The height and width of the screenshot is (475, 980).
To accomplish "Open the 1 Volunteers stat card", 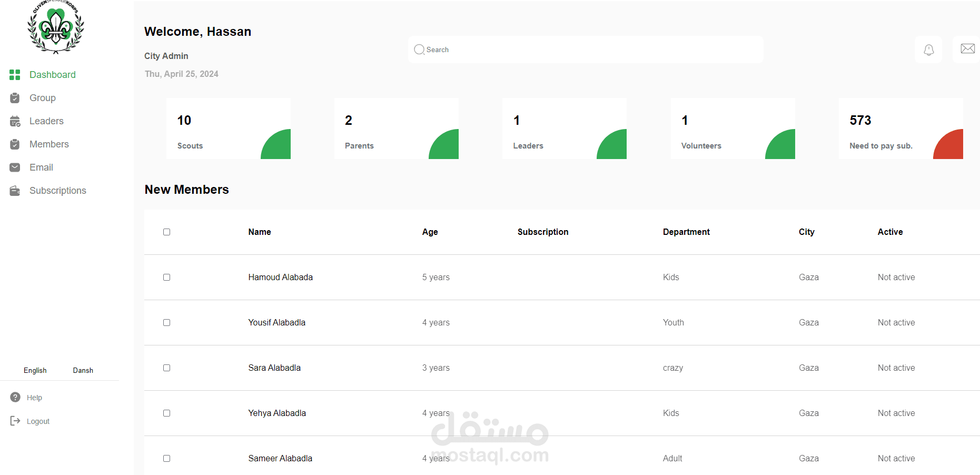I will tap(733, 128).
